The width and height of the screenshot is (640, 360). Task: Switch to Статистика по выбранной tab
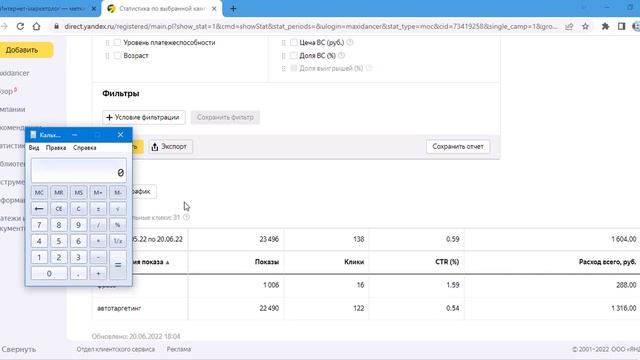(162, 9)
